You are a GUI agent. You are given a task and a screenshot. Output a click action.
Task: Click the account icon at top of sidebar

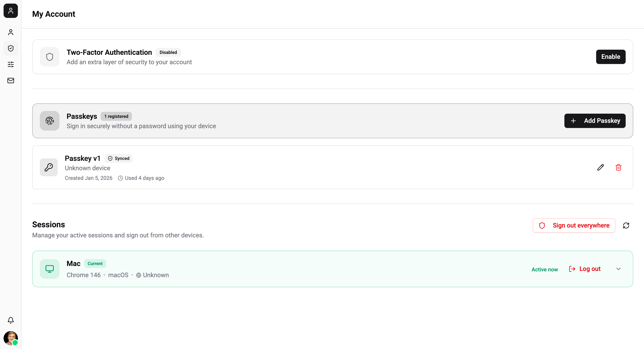(x=11, y=11)
